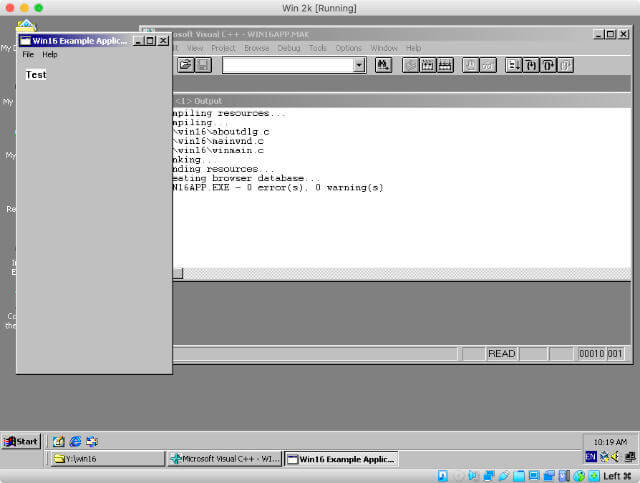Minimize the Visual C++ window
Screen dimensions: 640x483
pos(598,34)
